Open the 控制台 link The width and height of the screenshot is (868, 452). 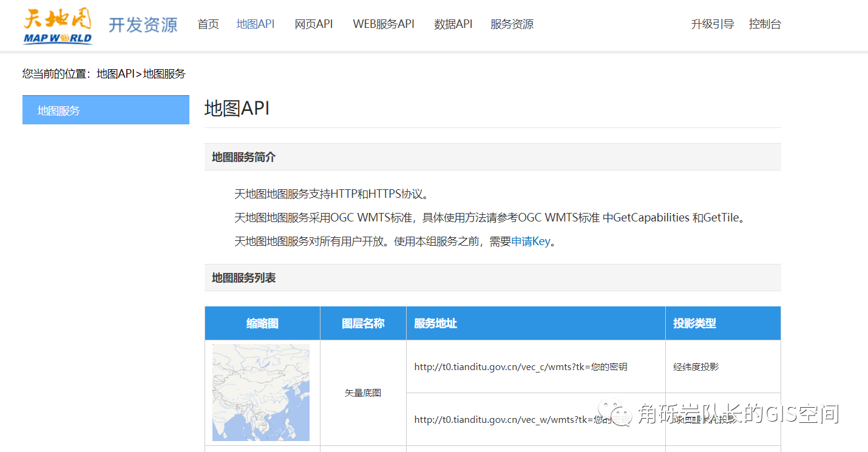(765, 24)
